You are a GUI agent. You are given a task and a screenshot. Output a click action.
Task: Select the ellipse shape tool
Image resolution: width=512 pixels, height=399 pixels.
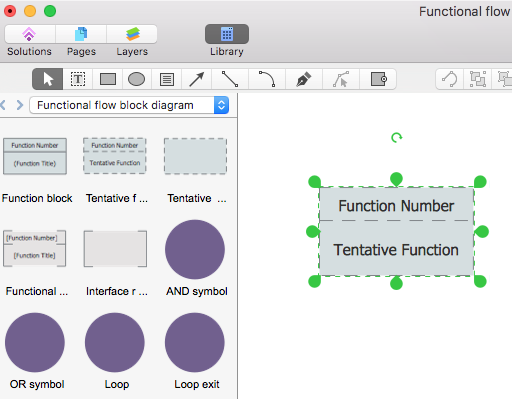(137, 79)
